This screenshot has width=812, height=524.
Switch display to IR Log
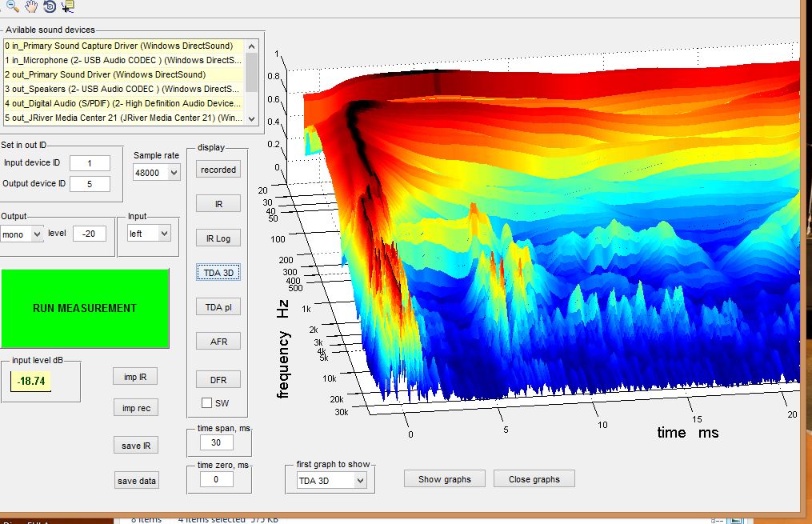coord(218,238)
